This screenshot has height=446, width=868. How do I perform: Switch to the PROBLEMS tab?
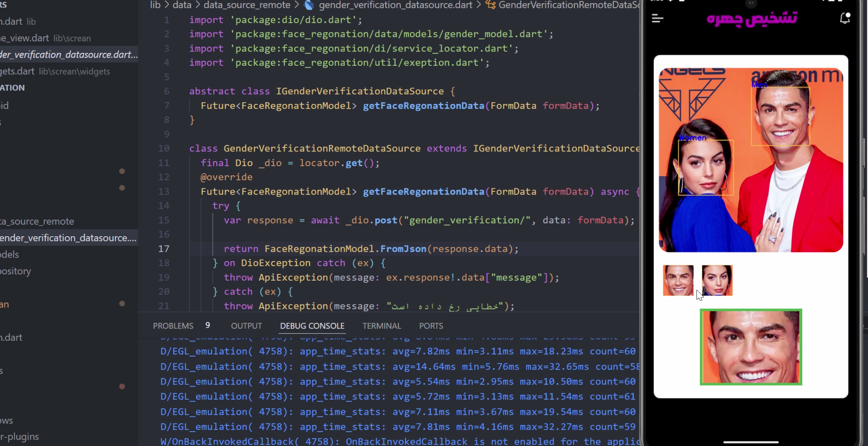173,326
